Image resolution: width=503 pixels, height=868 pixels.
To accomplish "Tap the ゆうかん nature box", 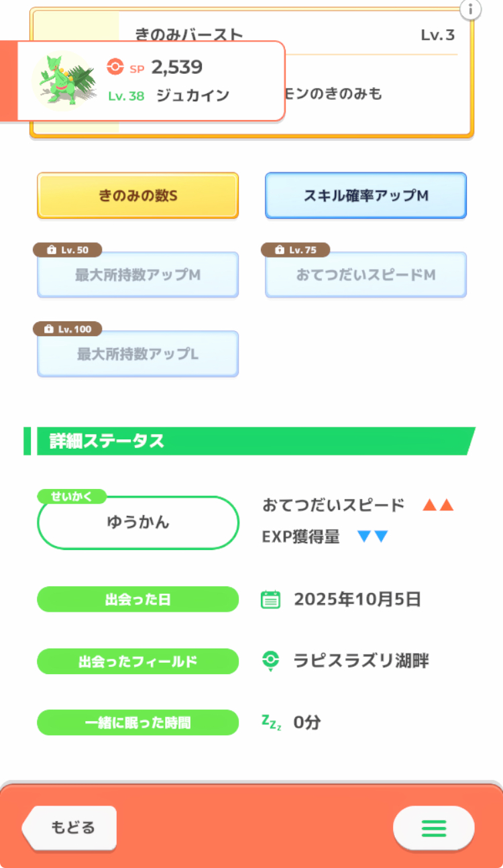I will [138, 523].
